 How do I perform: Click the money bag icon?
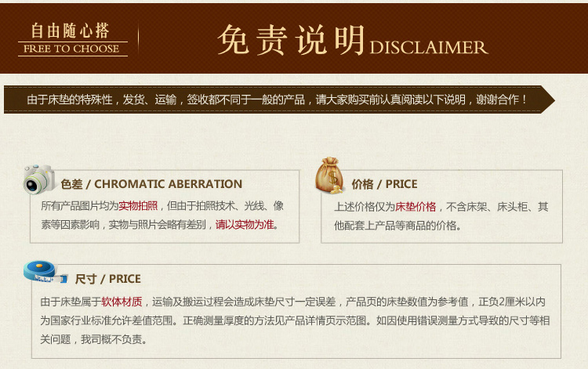coord(330,176)
